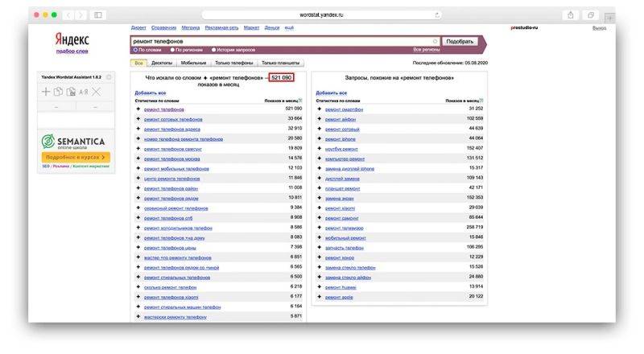Open the 'Все регионы' region selector
This screenshot has width=644, height=354.
[427, 50]
